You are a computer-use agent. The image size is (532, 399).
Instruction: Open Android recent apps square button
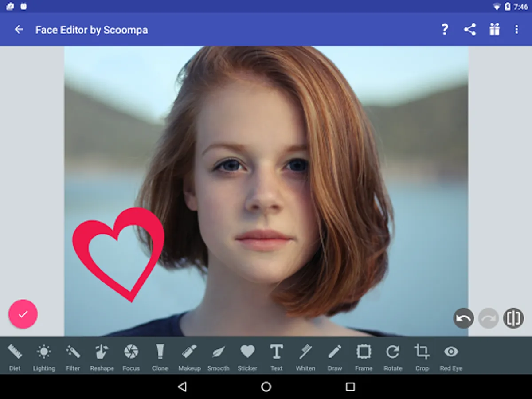pyautogui.click(x=350, y=387)
